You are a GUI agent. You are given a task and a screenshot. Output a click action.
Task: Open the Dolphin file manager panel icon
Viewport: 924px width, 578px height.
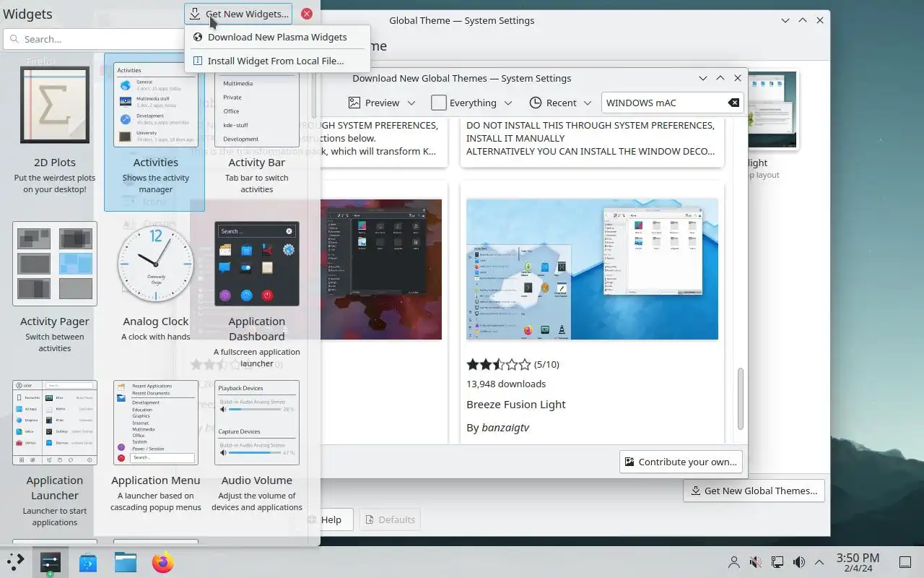tap(126, 561)
